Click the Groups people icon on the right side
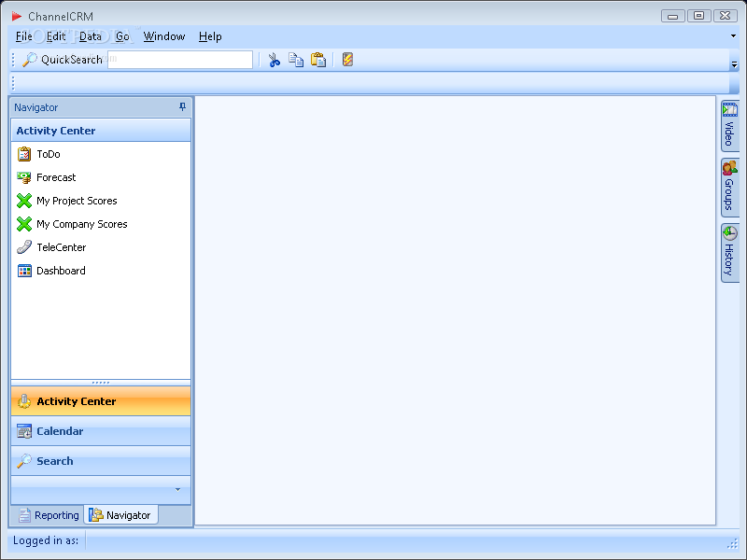Viewport: 747px width, 560px height. point(729,168)
